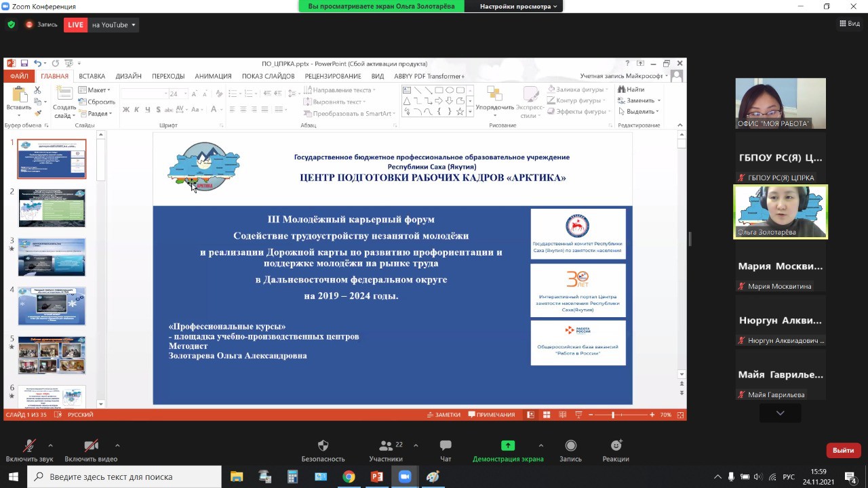Unmute microphone with Включить звук
Viewport: 868px width, 488px height.
click(x=29, y=451)
